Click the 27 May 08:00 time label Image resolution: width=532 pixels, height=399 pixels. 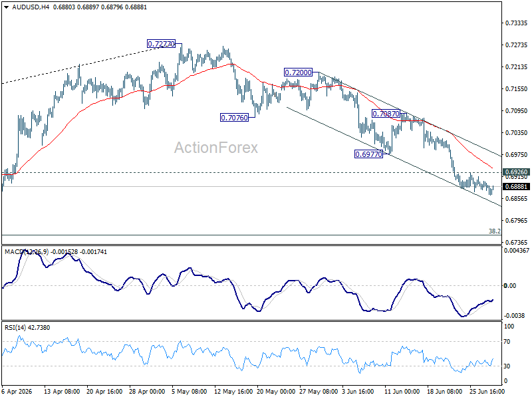319,391
